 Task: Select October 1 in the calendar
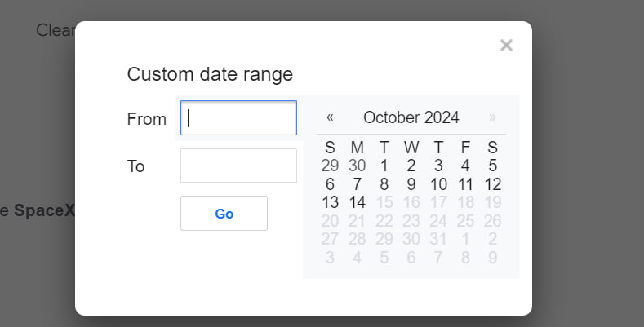[384, 166]
